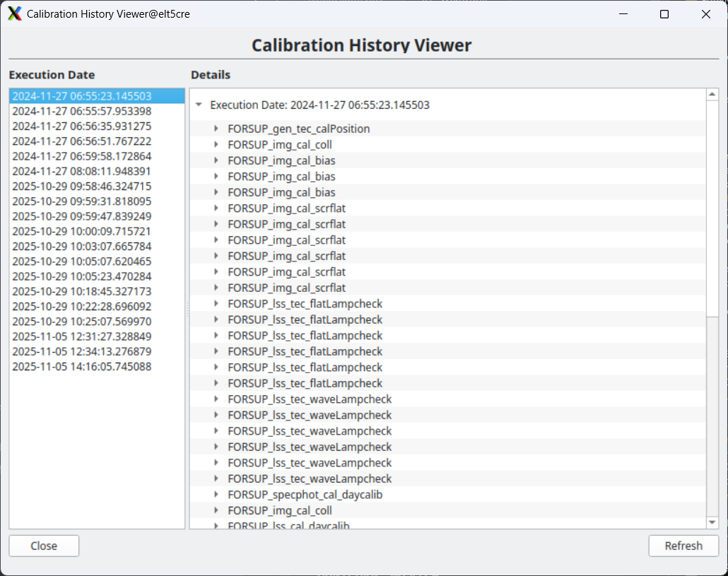Maximize the Calibration History Viewer window
The height and width of the screenshot is (576, 728).
point(664,14)
